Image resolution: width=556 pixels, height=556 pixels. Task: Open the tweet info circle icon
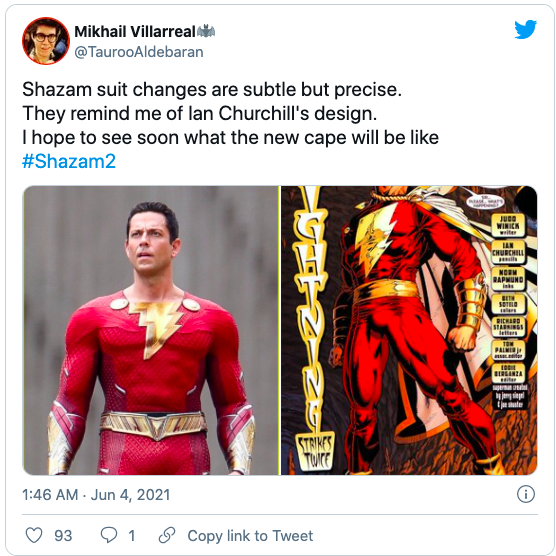pos(526,494)
